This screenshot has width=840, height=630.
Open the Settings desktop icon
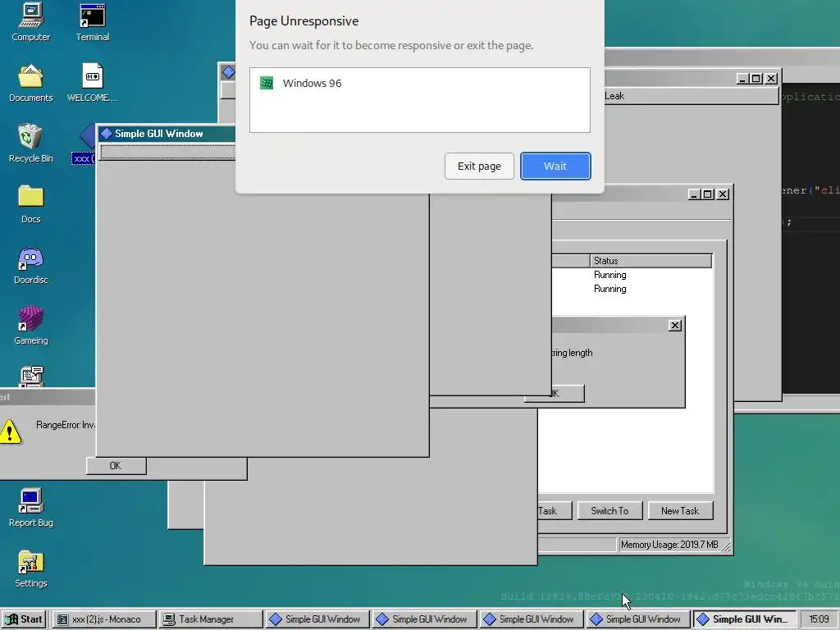point(30,569)
